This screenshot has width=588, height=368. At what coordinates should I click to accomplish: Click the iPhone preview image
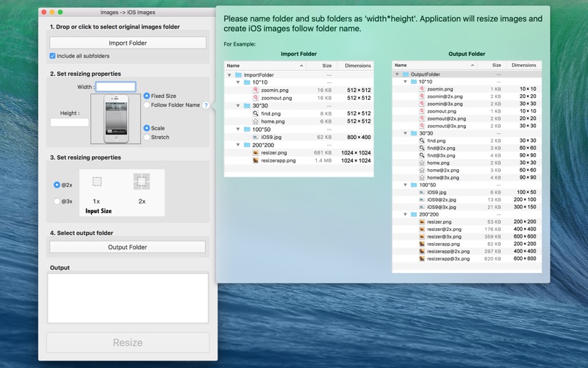pos(116,118)
